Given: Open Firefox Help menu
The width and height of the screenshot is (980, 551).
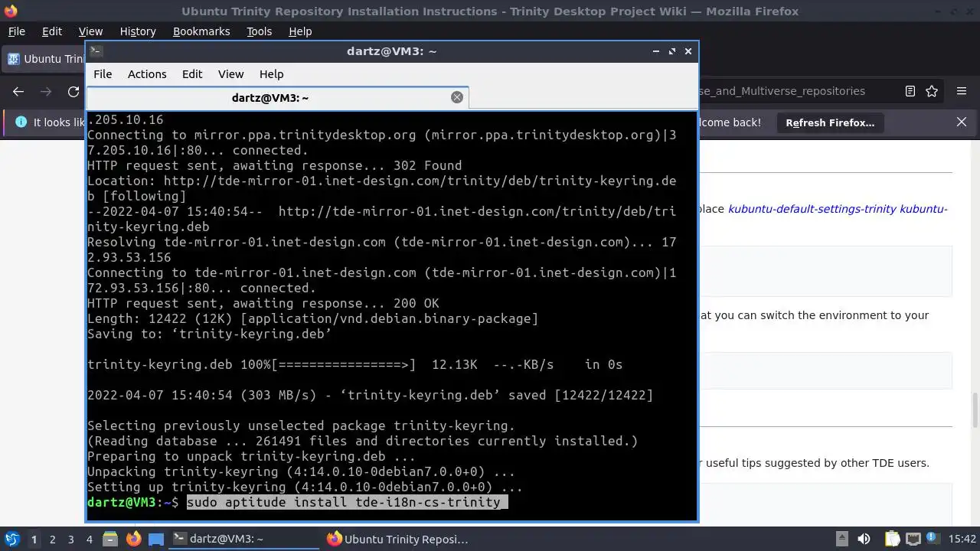Looking at the screenshot, I should [300, 31].
